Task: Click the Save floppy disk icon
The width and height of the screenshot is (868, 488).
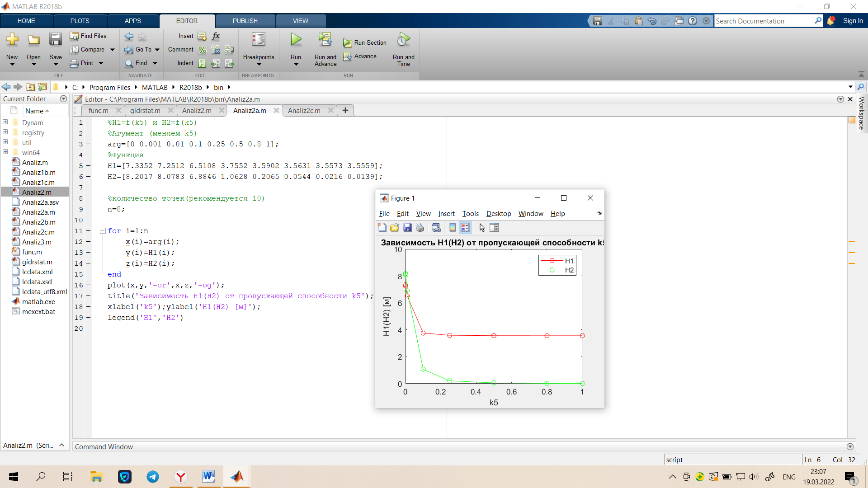Action: coord(55,40)
